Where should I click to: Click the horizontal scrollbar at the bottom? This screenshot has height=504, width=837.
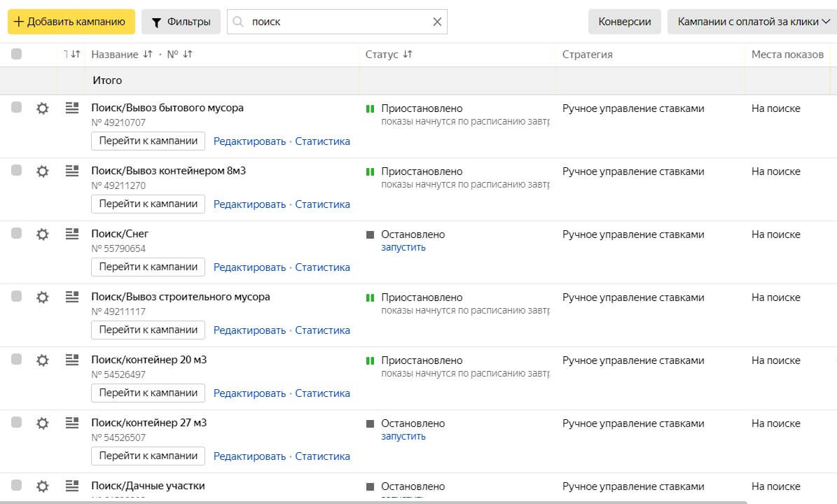[x=373, y=502]
